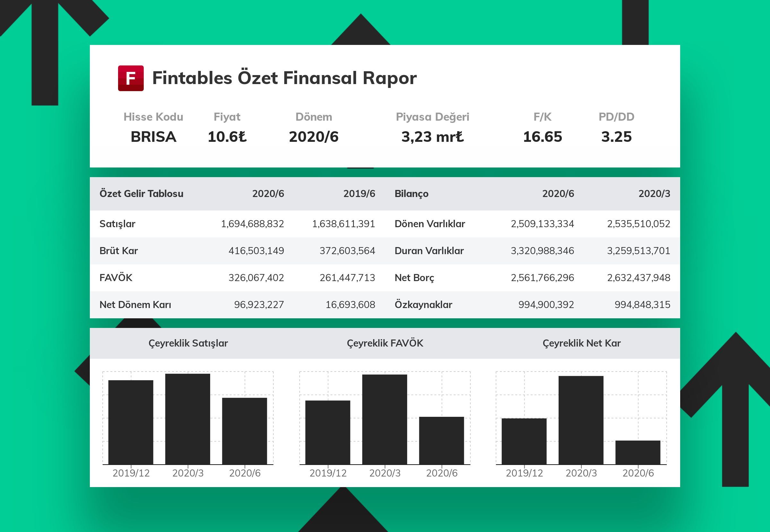Click the 2019/12 bar in Çeyreklik Net Kar
The width and height of the screenshot is (770, 532).
coord(524,441)
